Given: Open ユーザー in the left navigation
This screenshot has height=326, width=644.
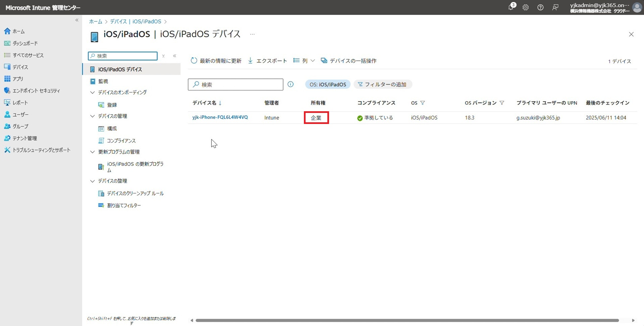Looking at the screenshot, I should (x=16, y=115).
